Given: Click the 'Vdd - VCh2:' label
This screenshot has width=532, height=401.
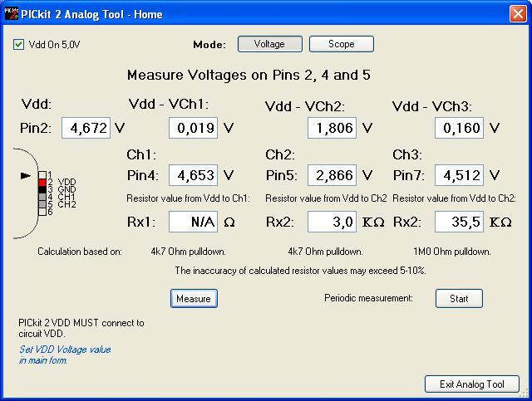Looking at the screenshot, I should 305,106.
